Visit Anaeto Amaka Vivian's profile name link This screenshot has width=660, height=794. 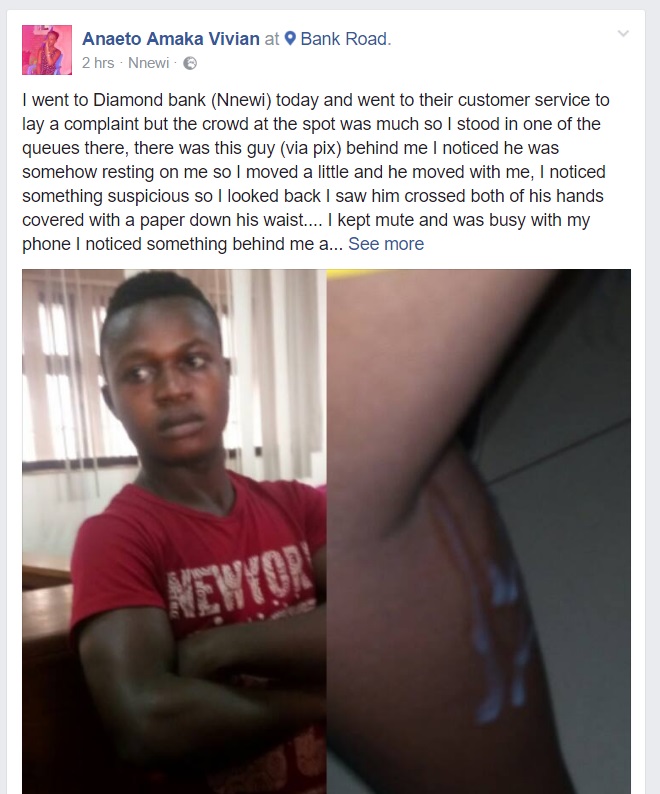point(171,38)
